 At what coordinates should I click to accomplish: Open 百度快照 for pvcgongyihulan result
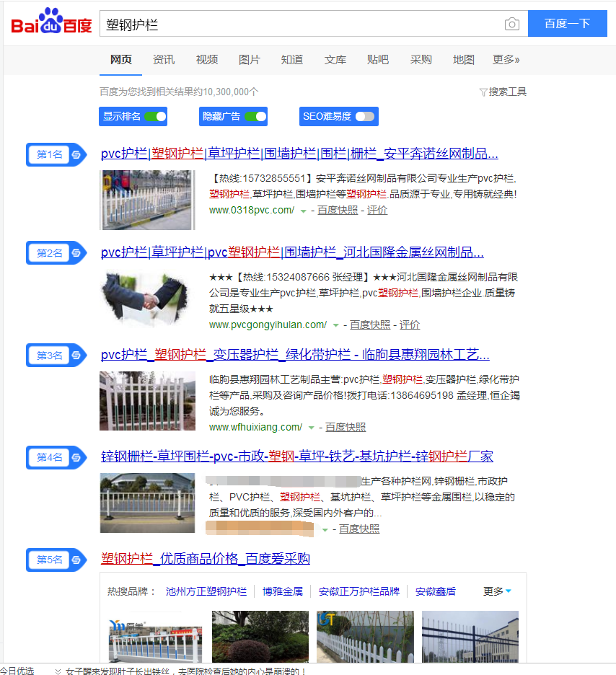370,325
